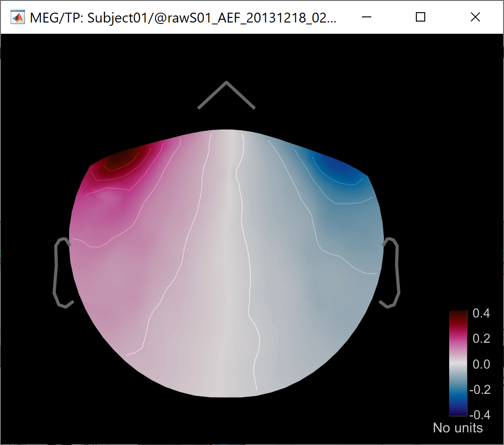The height and width of the screenshot is (445, 504).
Task: Maximize the MEG topography window
Action: [421, 17]
